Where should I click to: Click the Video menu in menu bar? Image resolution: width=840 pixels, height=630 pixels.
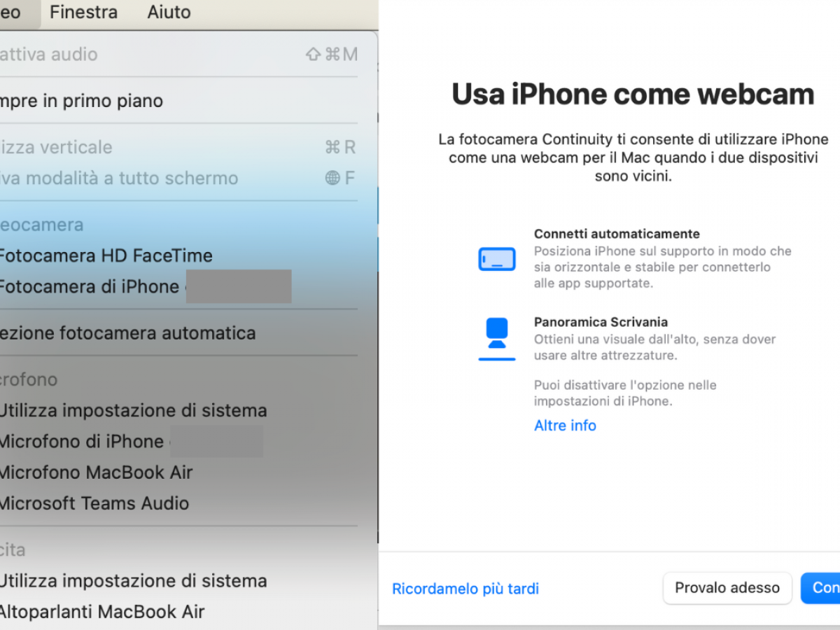(12, 12)
